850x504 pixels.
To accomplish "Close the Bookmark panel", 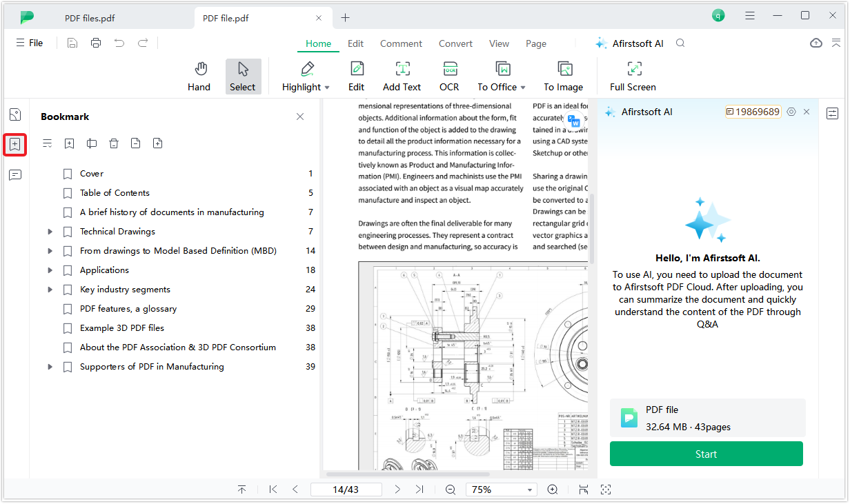I will coord(300,117).
